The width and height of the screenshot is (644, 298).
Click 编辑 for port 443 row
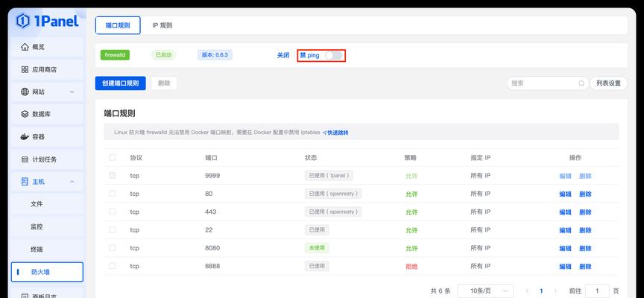(x=565, y=212)
